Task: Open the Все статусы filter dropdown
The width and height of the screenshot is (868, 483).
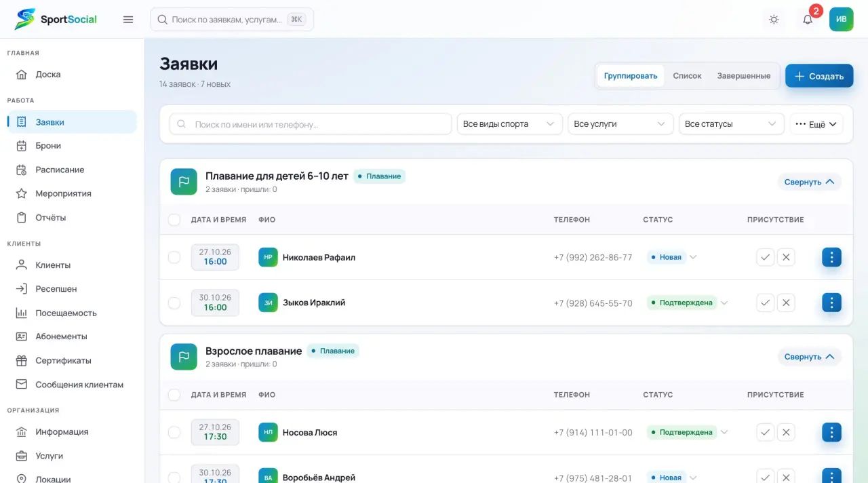Action: [x=731, y=124]
